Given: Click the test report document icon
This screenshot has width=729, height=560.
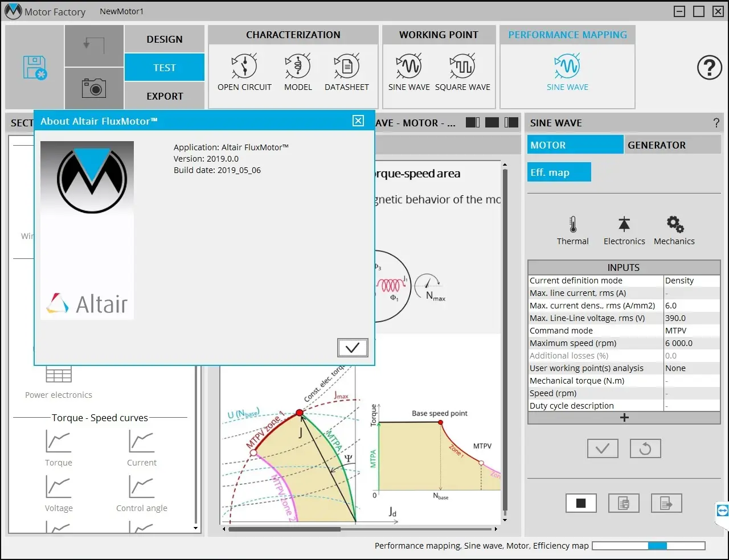Looking at the screenshot, I should pyautogui.click(x=624, y=503).
